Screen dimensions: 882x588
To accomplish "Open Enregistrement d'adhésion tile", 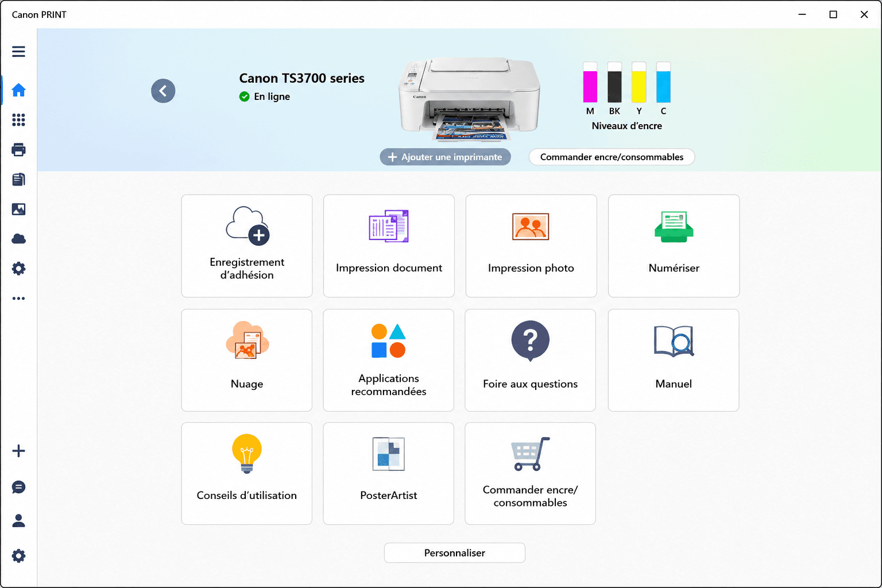I will pos(247,246).
